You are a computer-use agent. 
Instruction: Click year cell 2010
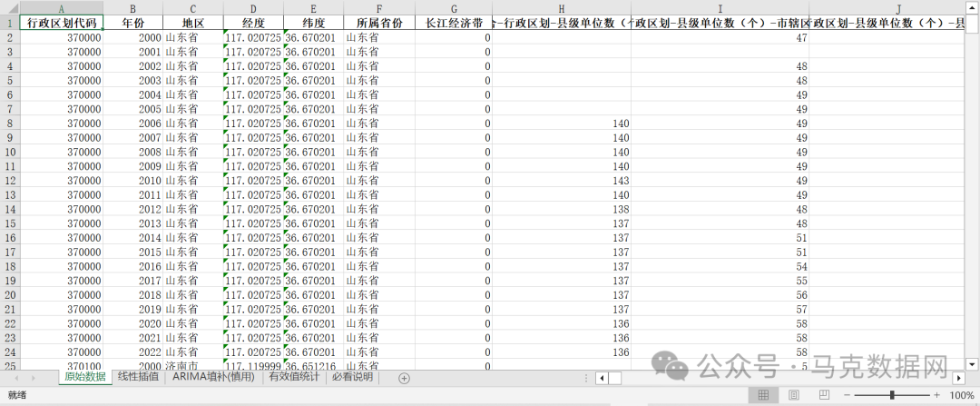tap(132, 180)
